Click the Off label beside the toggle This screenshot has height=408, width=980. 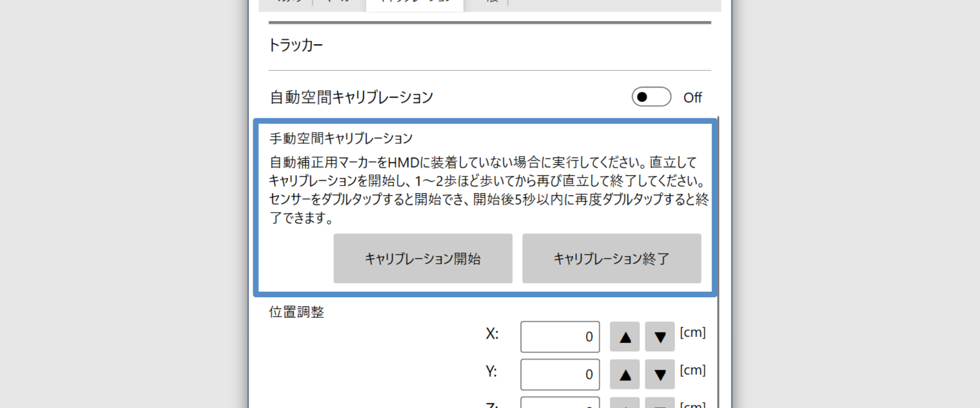pyautogui.click(x=693, y=97)
